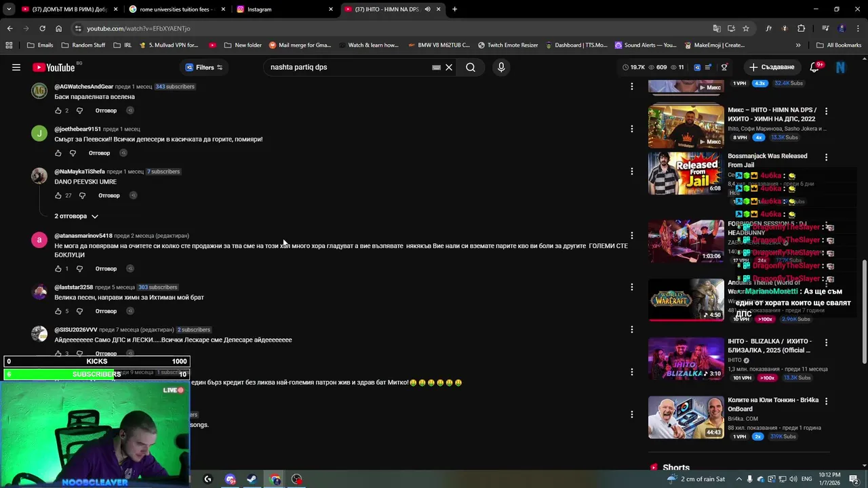This screenshot has width=868, height=488.
Task: Open a new browser tab
Action: point(454,9)
